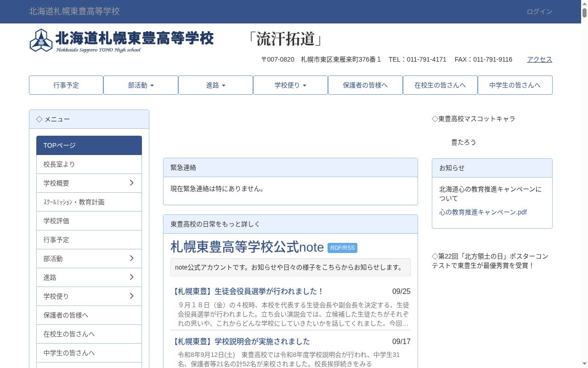Click the 09/25 article date
This screenshot has height=368, width=588.
coord(401,291)
